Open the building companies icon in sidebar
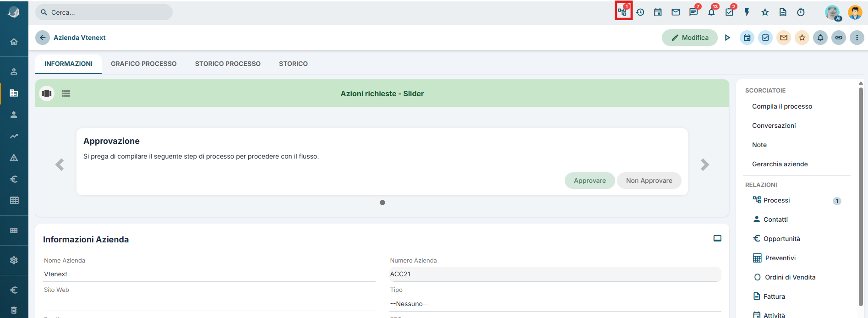 (x=14, y=93)
